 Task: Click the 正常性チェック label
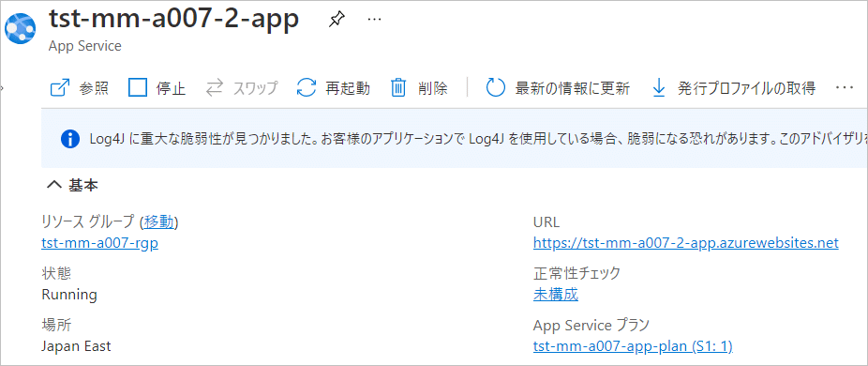[576, 273]
